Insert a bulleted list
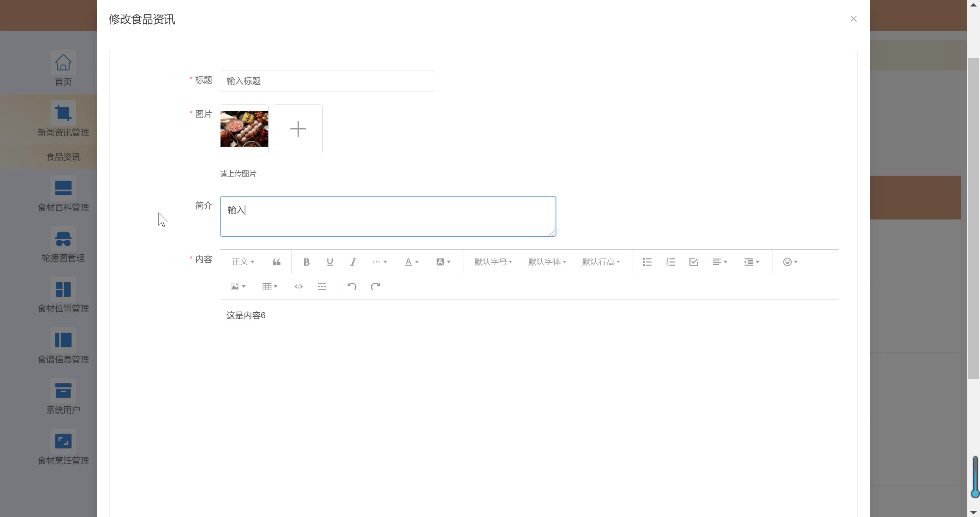This screenshot has height=517, width=980. 647,262
